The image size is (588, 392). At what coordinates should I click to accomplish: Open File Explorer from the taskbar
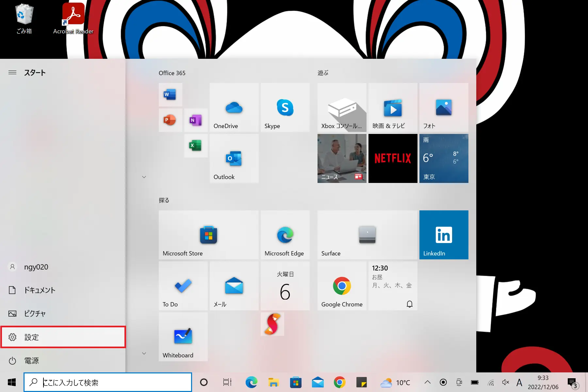[273, 382]
